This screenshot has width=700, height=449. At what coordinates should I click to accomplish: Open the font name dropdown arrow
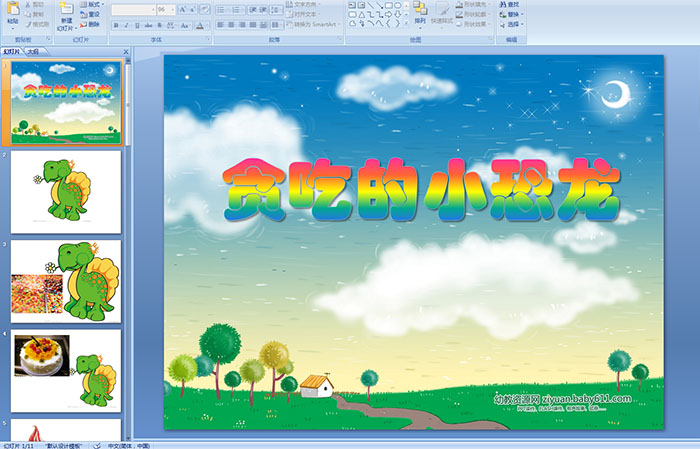(x=154, y=9)
